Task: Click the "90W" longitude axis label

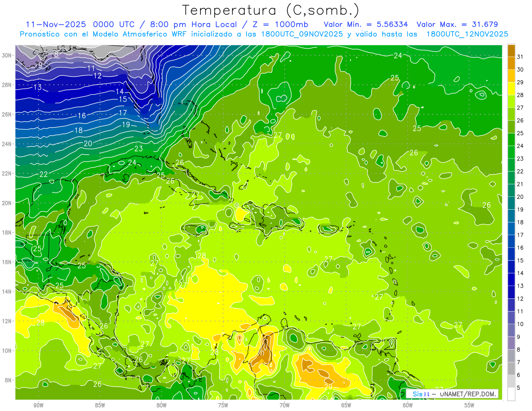Action: pyautogui.click(x=38, y=406)
